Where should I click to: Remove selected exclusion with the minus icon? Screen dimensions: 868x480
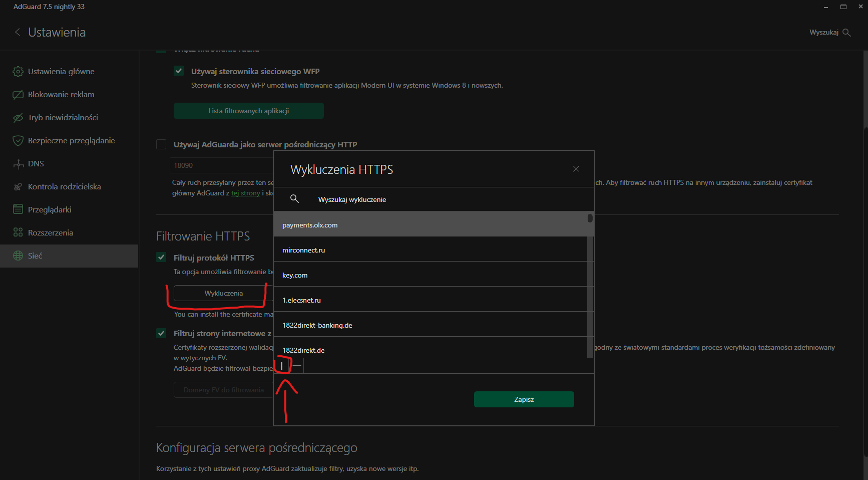pyautogui.click(x=297, y=366)
